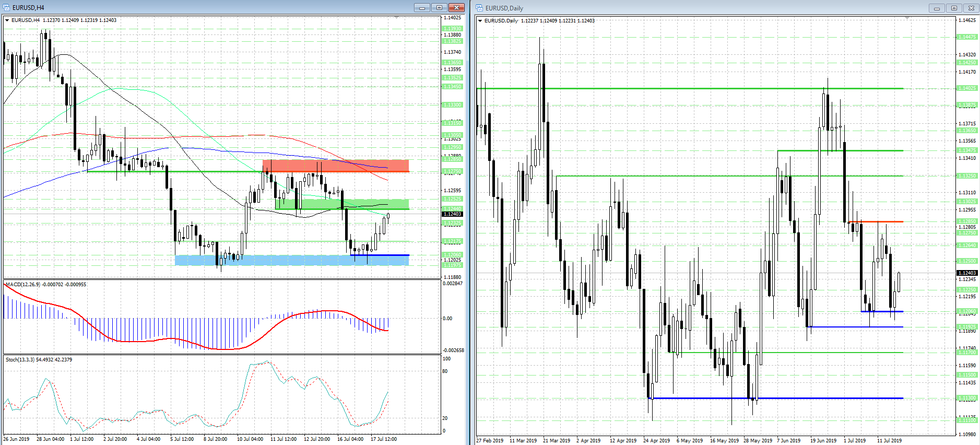The height and width of the screenshot is (445, 980).
Task: Click the EURUSD,H4 window chart icon
Action: (6, 7)
